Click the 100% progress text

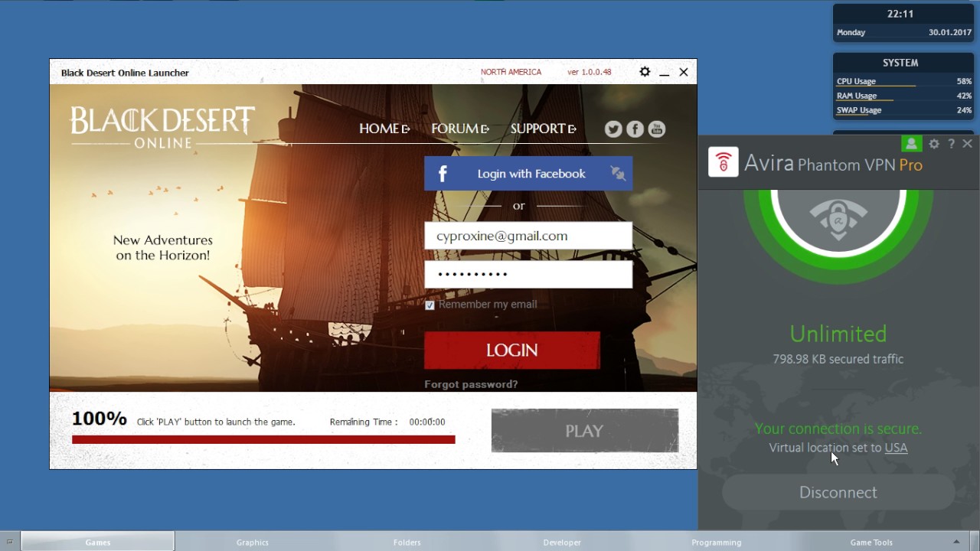(x=99, y=419)
